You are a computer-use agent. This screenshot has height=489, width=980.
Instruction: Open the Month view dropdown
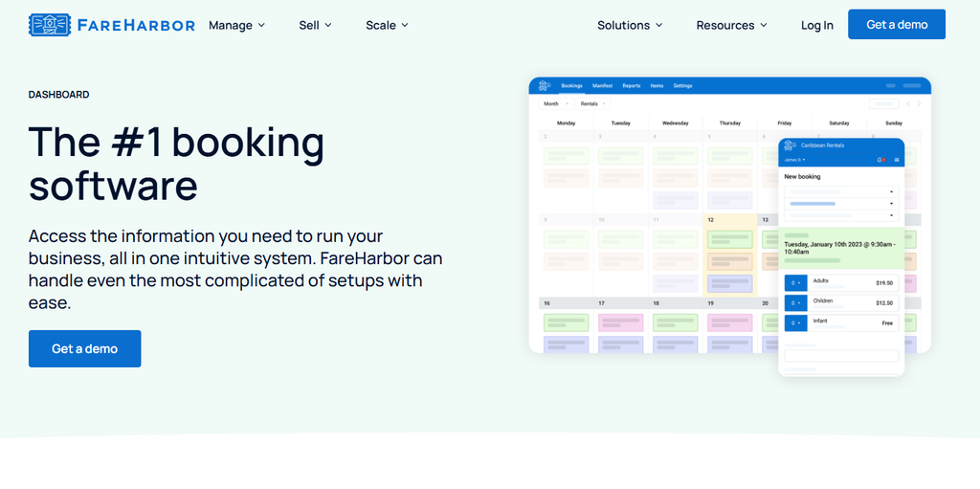[x=556, y=103]
